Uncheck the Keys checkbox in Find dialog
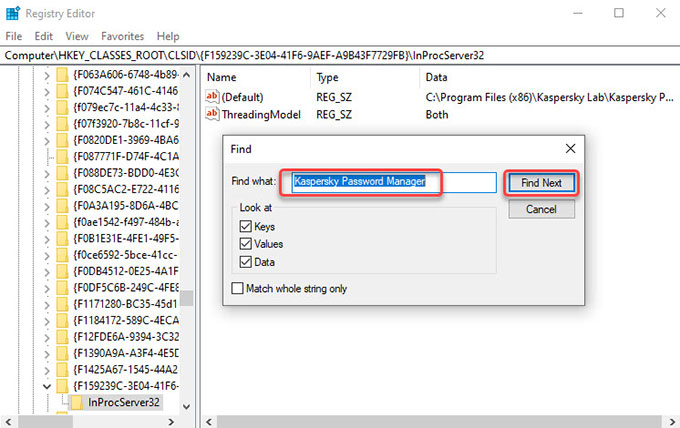 tap(245, 226)
